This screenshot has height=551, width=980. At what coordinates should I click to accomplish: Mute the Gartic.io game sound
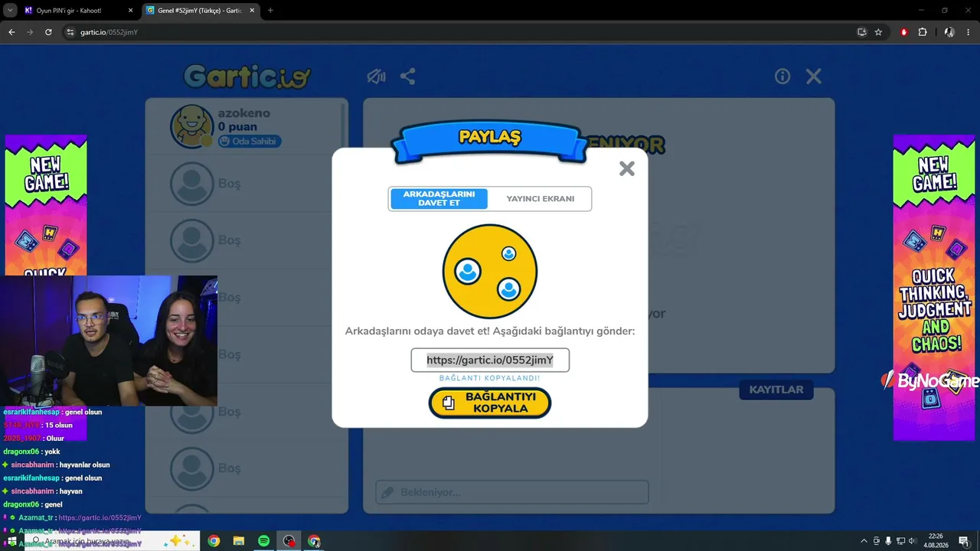point(375,77)
